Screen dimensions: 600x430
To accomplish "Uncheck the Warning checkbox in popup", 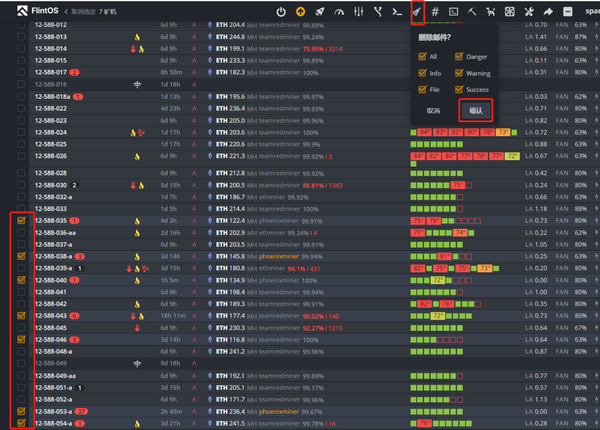I will point(459,72).
